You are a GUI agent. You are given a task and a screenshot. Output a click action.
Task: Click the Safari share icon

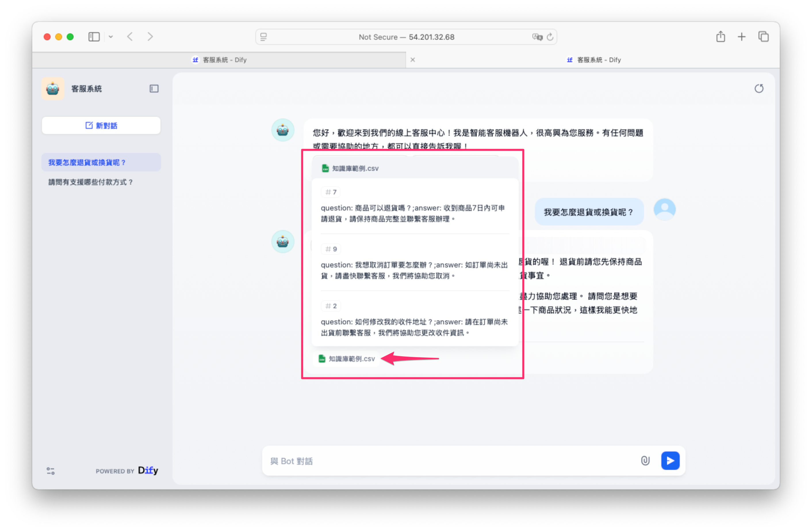[720, 37]
